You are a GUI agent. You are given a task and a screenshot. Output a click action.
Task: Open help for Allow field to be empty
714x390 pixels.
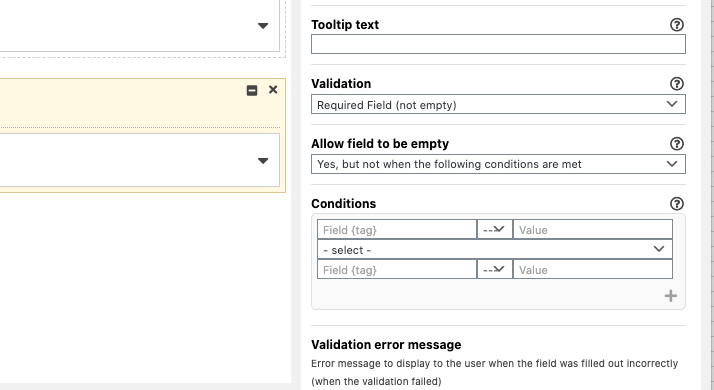pos(677,144)
